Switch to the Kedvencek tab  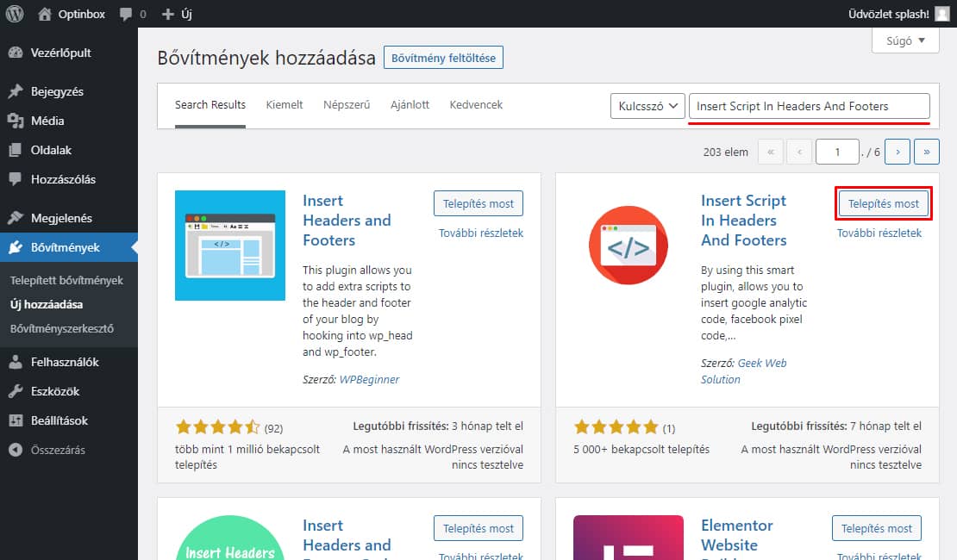click(476, 105)
